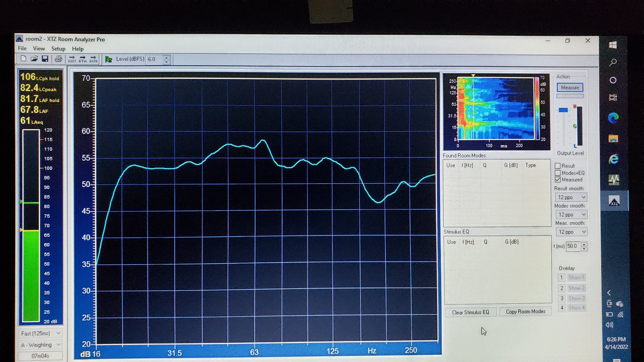Click Copy Room Modes button
This screenshot has width=644, height=362.
click(x=525, y=311)
